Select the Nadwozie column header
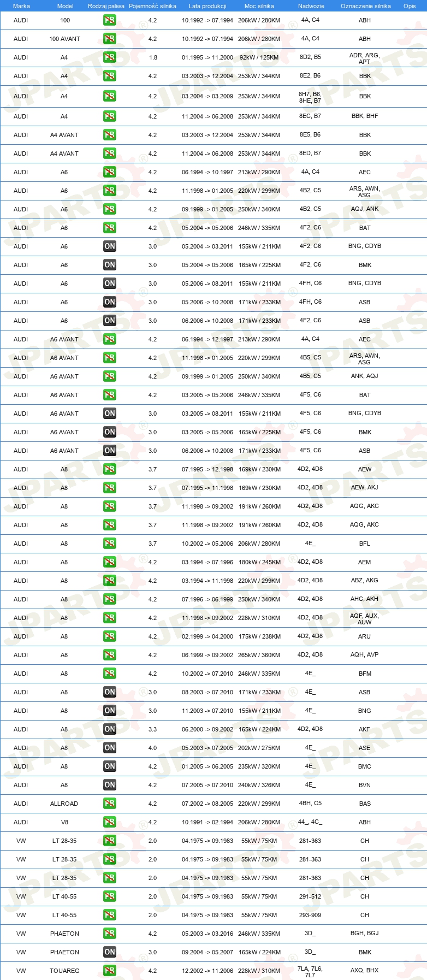Viewport: 427px width, 980px height. coord(311,6)
